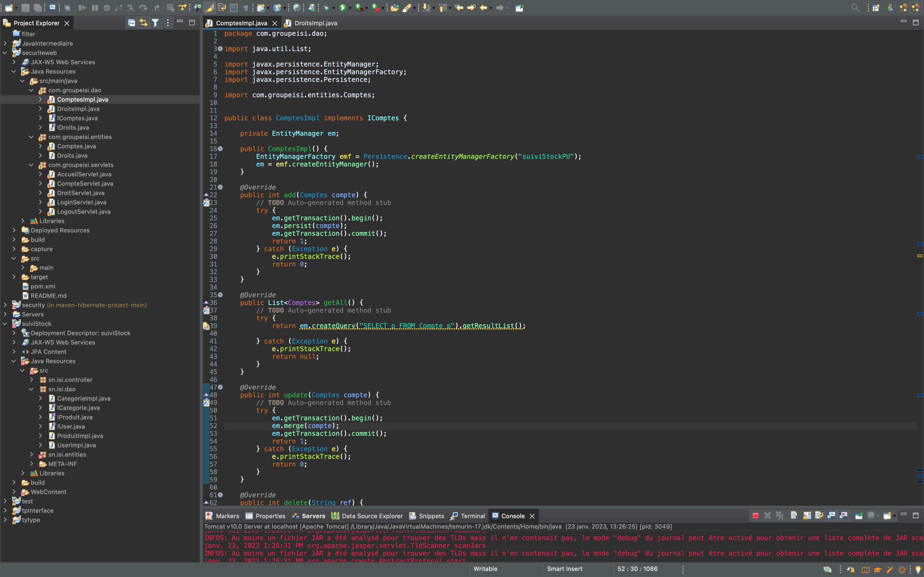Select LoginServlet.java in the project tree
The height and width of the screenshot is (577, 924).
(81, 202)
